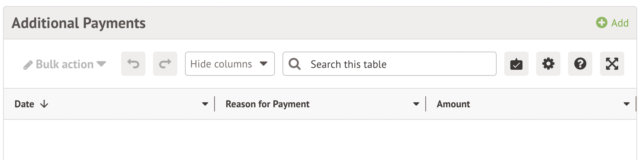This screenshot has height=160, width=644.
Task: Open table settings with the gear icon
Action: pyautogui.click(x=548, y=64)
